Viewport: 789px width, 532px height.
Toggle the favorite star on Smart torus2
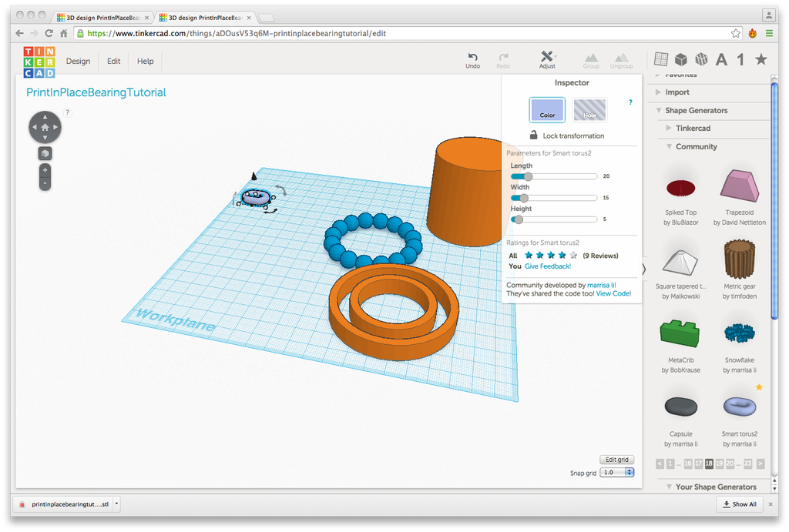[759, 386]
